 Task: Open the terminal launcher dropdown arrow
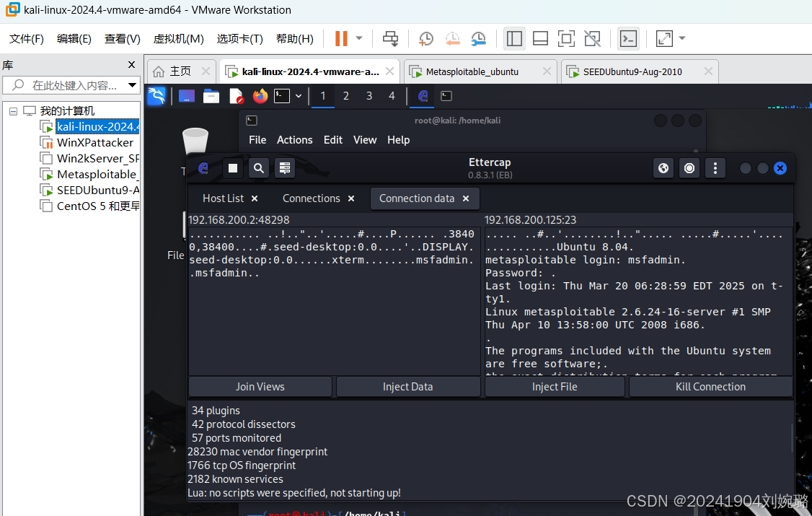pos(299,96)
